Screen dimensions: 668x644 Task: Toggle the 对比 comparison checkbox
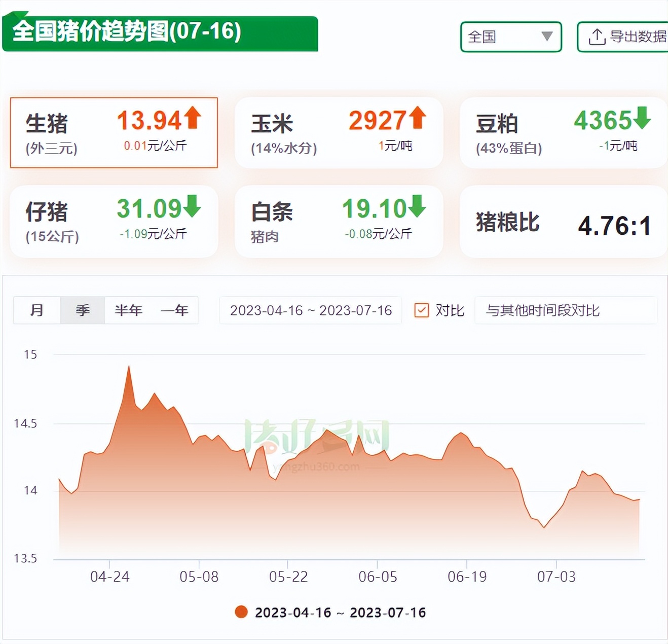(x=422, y=310)
